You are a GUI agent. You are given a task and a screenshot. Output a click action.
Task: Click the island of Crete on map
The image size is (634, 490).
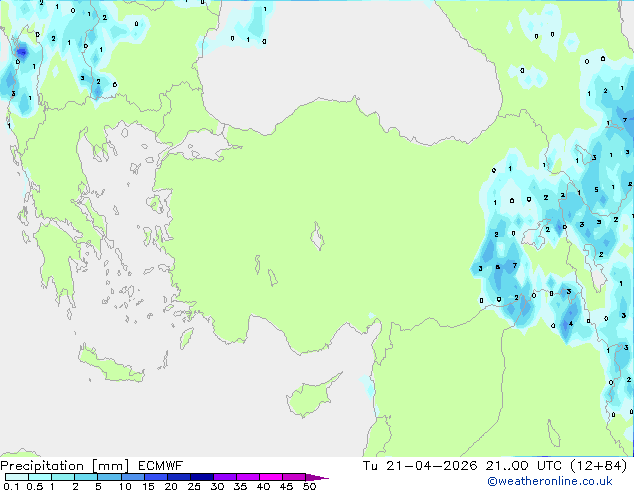110,365
